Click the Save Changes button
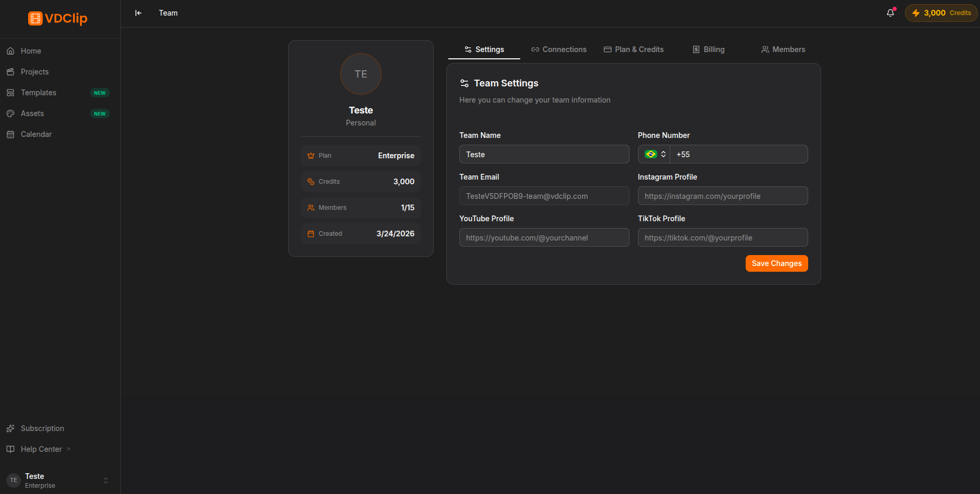The height and width of the screenshot is (494, 980). point(776,263)
